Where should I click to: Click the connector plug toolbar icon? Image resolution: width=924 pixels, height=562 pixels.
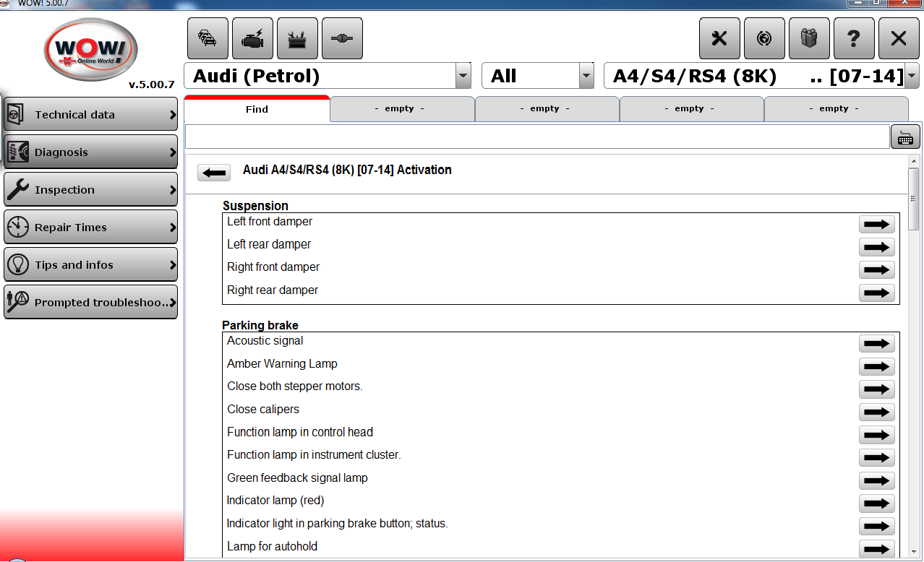point(342,38)
